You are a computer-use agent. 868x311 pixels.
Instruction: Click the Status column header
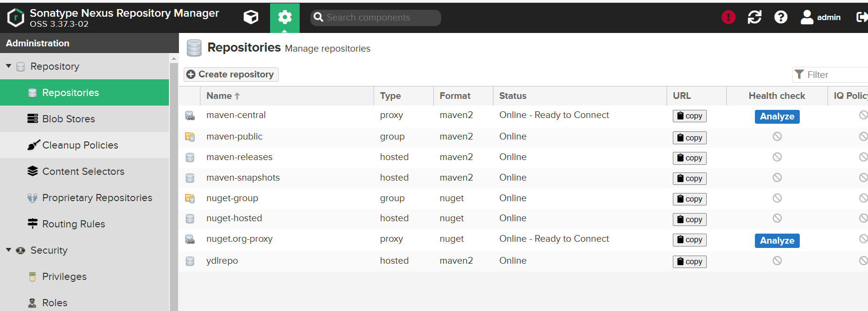tap(580, 96)
